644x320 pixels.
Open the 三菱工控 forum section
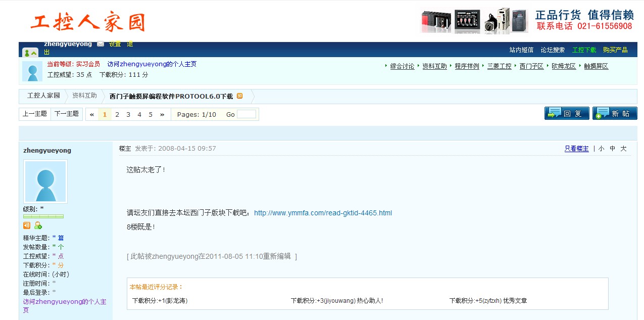tap(499, 66)
